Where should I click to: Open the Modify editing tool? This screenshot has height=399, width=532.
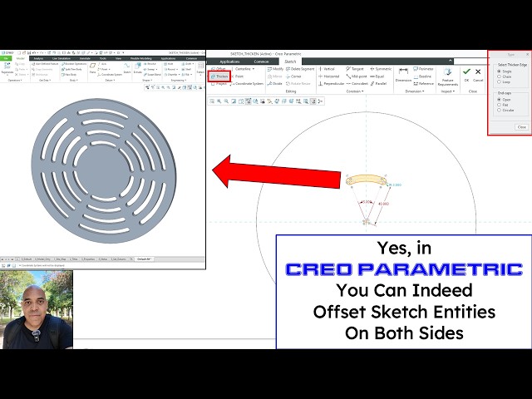coord(275,69)
